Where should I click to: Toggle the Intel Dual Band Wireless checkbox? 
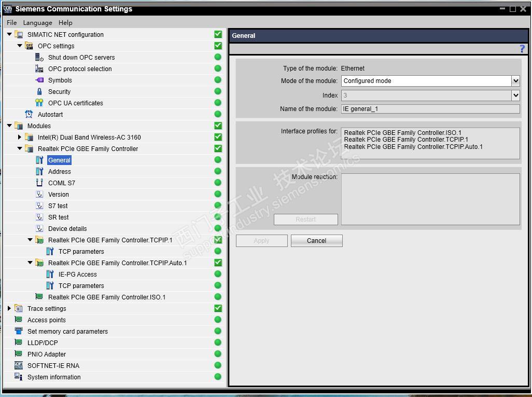pos(218,137)
